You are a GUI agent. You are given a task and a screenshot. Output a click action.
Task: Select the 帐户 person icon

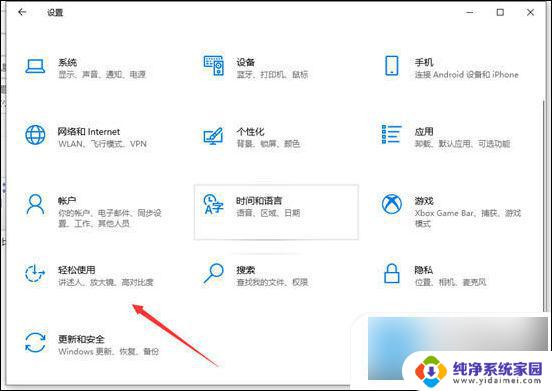[35, 204]
